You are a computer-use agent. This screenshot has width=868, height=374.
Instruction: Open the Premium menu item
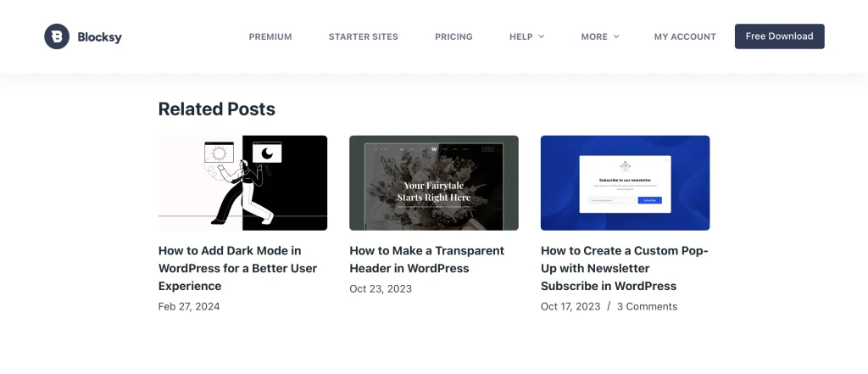coord(270,36)
